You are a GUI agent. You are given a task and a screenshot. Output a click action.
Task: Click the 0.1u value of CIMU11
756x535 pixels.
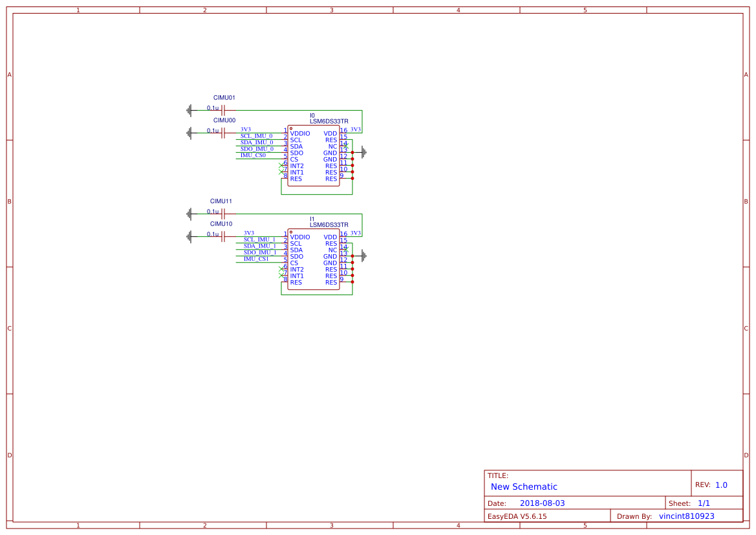(212, 211)
